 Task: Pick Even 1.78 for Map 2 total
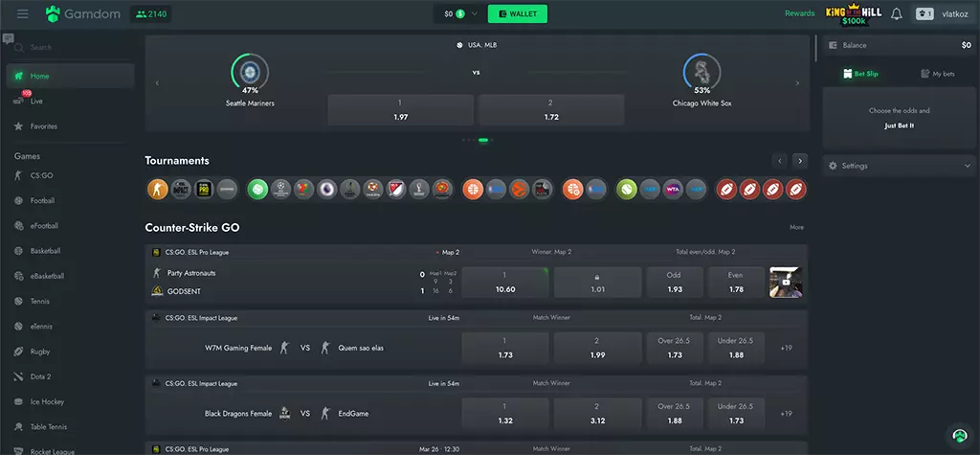(736, 283)
